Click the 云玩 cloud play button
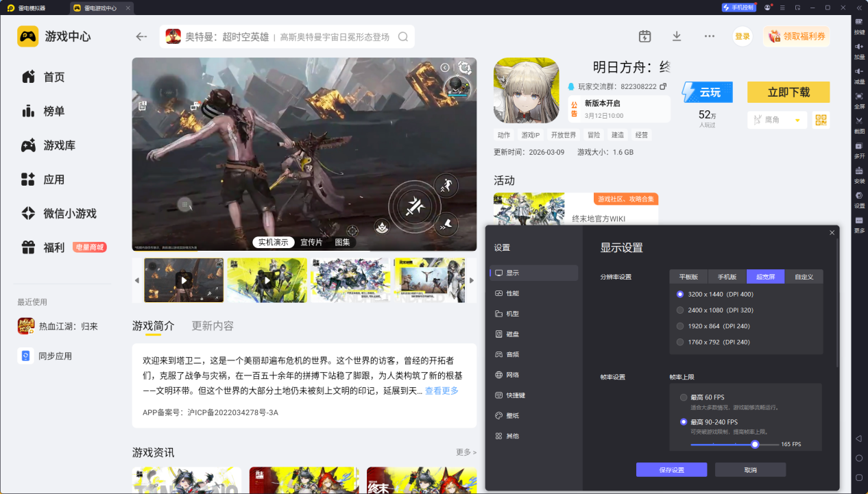Screen dimensions: 868x494 pos(708,92)
